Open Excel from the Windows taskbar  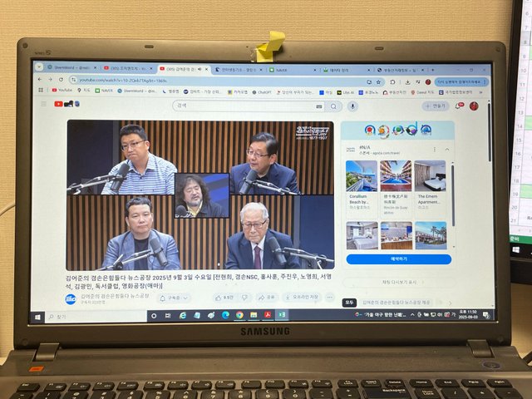[x=282, y=315]
